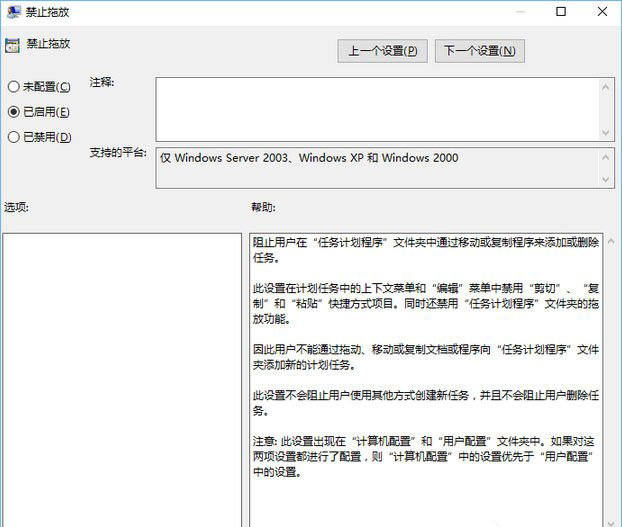This screenshot has height=527, width=622.
Task: Click inside the 注释 comment text box
Action: click(376, 107)
